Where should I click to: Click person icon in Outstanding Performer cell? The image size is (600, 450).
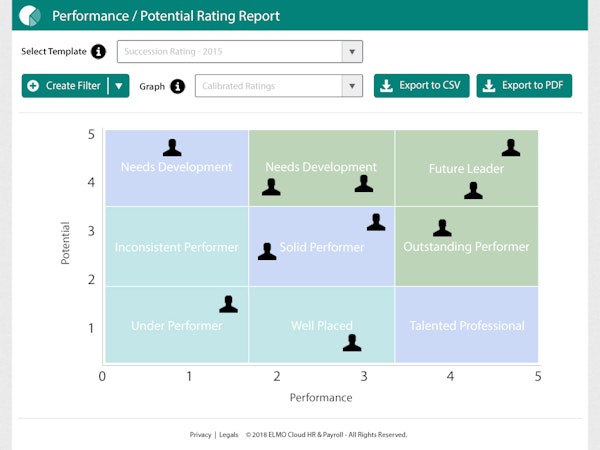pyautogui.click(x=442, y=228)
